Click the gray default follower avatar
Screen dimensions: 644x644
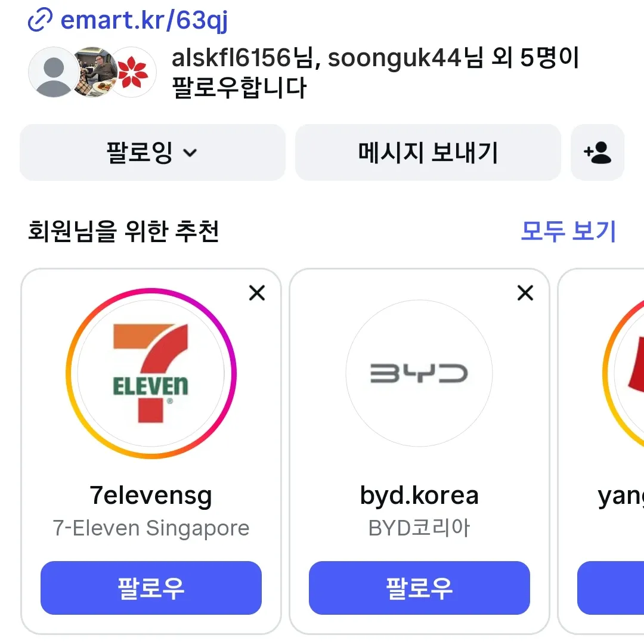click(x=52, y=72)
